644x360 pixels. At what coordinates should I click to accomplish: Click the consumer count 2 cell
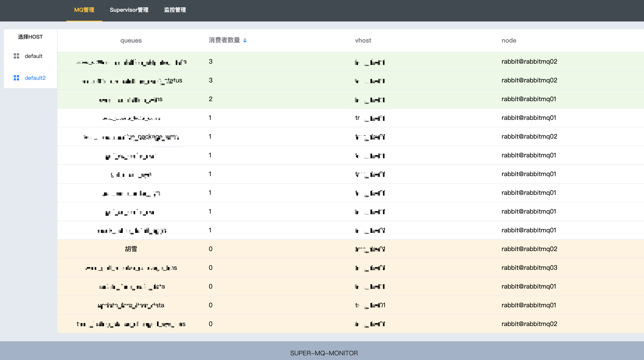coord(211,99)
